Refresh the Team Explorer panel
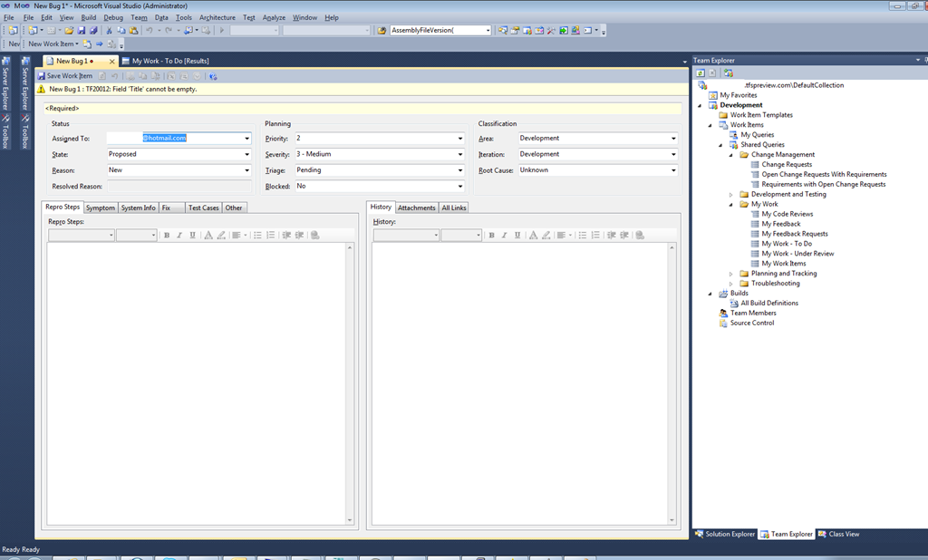Image resolution: width=928 pixels, height=560 pixels. coord(701,72)
